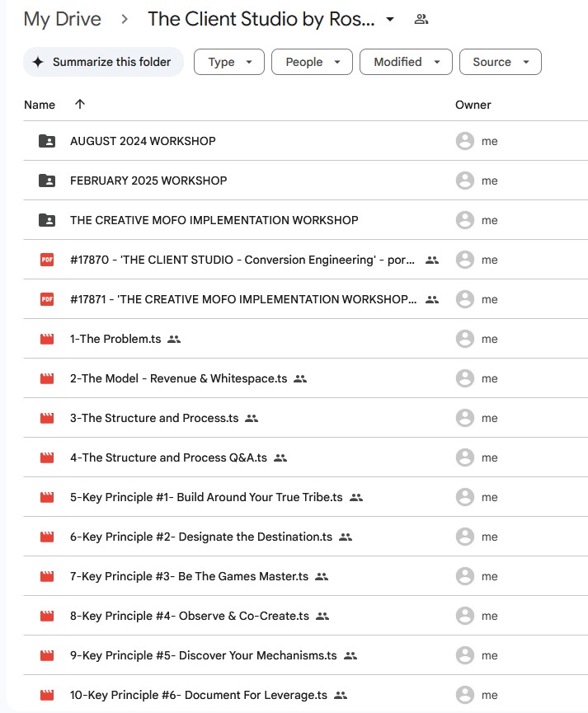Click the shared people icon beside folder title
Viewport: 588px width, 713px height.
[421, 20]
